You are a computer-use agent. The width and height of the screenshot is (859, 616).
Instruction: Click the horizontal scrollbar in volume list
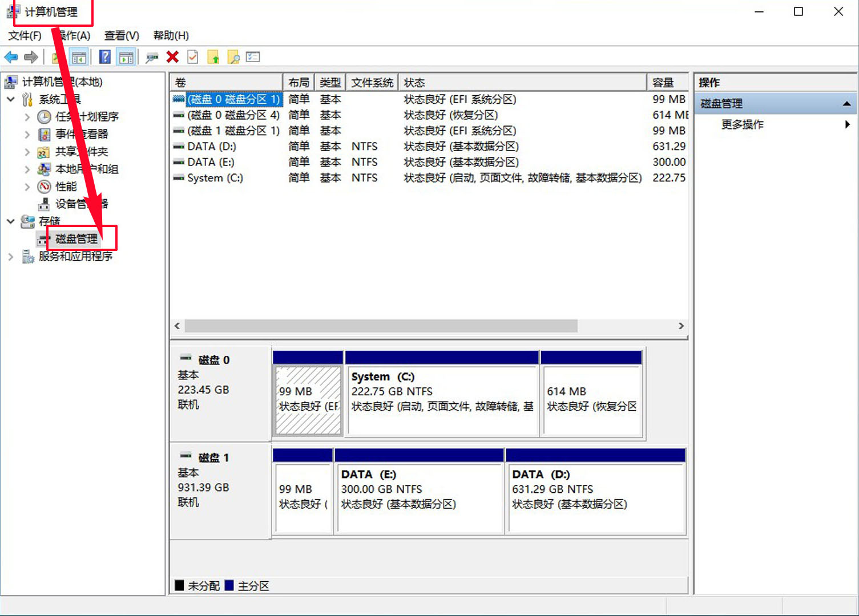(x=381, y=326)
